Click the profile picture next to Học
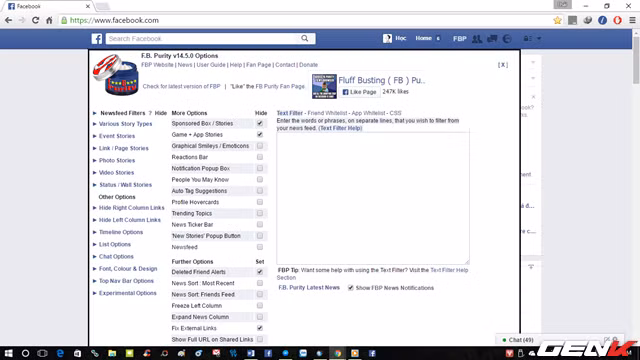The height and width of the screenshot is (360, 640). (387, 38)
